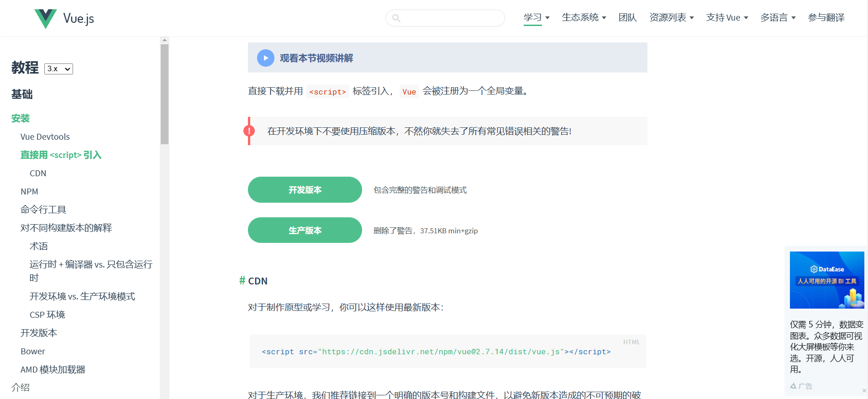The image size is (868, 399).
Task: Open the DataEase ad banner image
Action: [x=827, y=280]
